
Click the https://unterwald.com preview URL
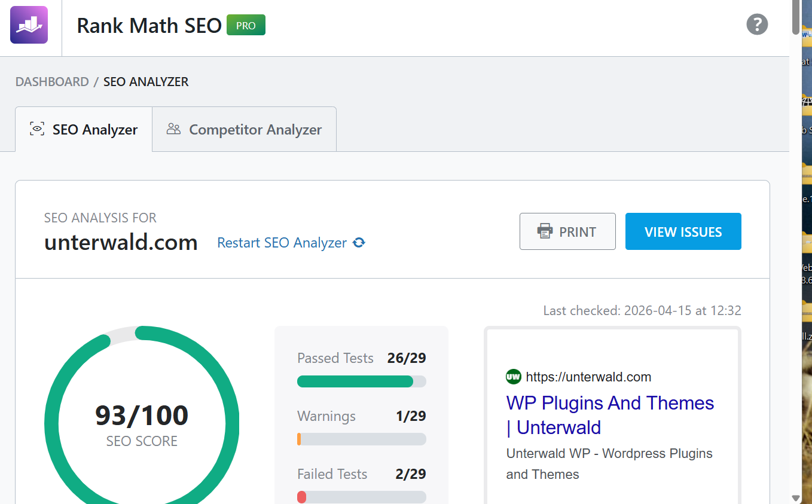(588, 377)
